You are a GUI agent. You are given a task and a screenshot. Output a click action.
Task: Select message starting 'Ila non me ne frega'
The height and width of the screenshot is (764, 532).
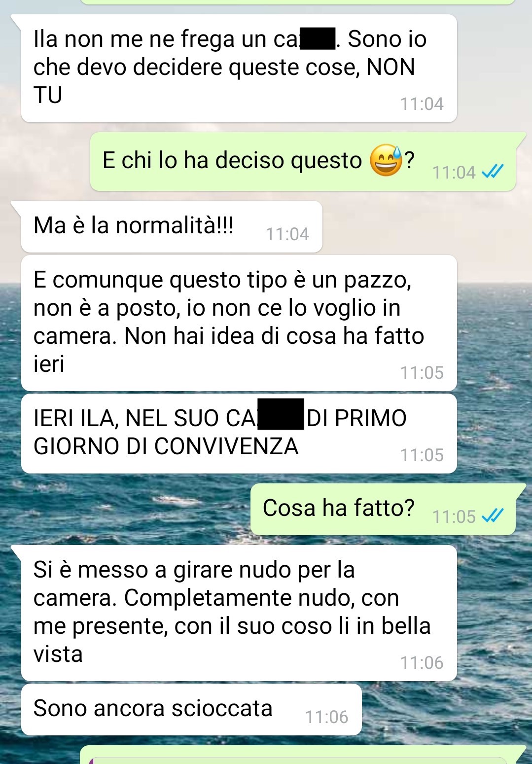click(239, 68)
